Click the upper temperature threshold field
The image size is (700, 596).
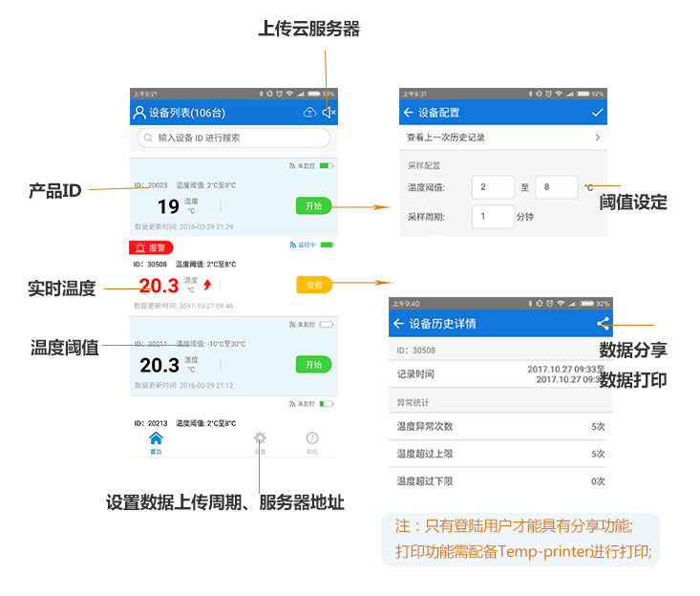[x=556, y=188]
